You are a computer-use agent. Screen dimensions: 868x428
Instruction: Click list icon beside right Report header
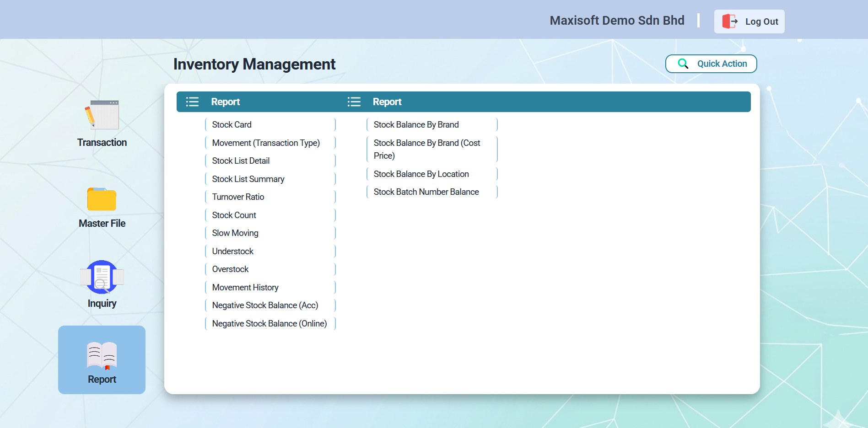point(354,102)
